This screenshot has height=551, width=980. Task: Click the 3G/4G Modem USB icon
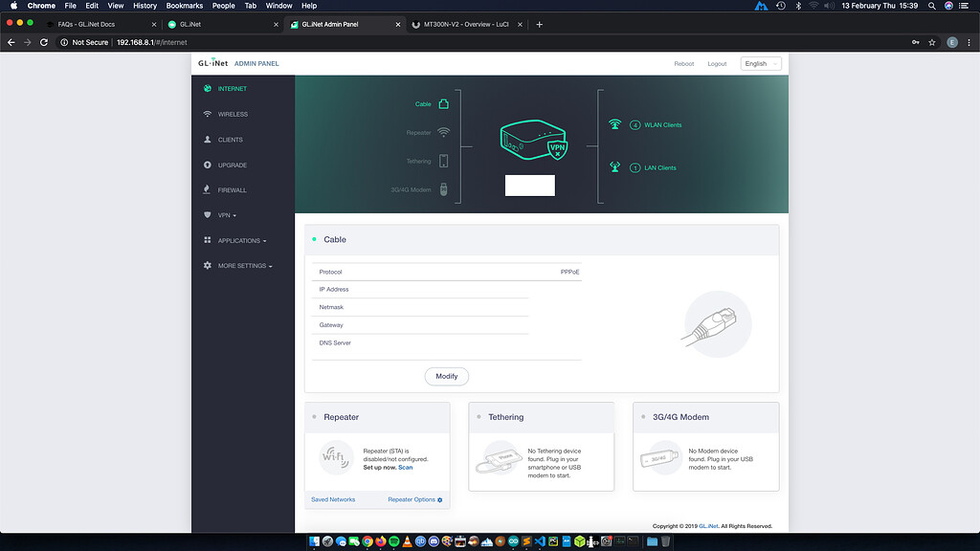(x=443, y=190)
